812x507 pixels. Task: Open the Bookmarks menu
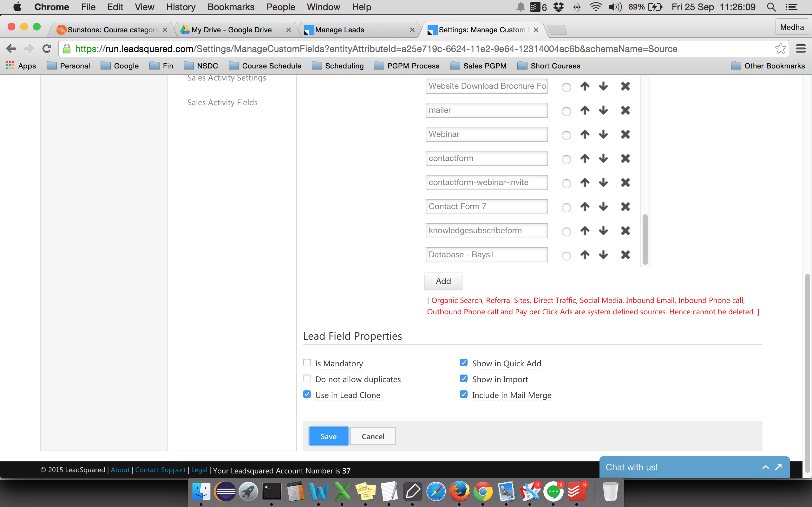231,7
